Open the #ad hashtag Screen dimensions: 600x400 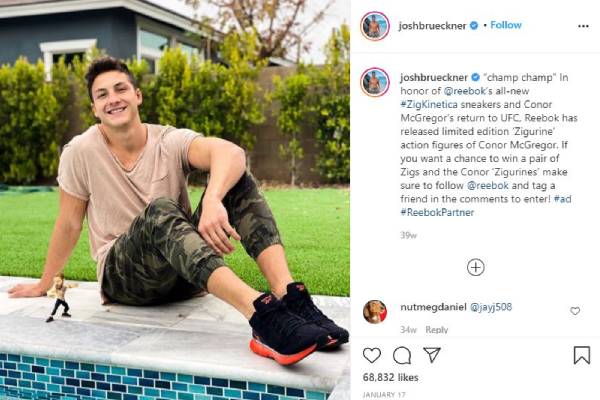coord(562,199)
